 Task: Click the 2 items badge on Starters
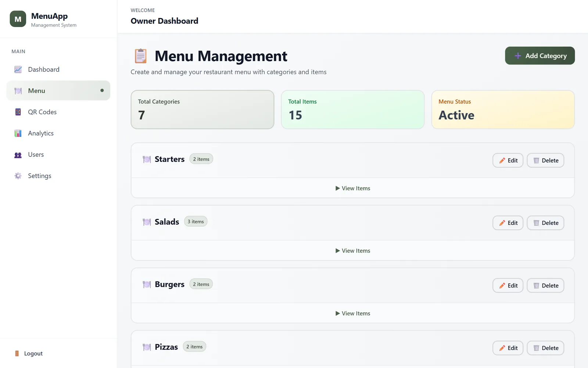tap(201, 159)
